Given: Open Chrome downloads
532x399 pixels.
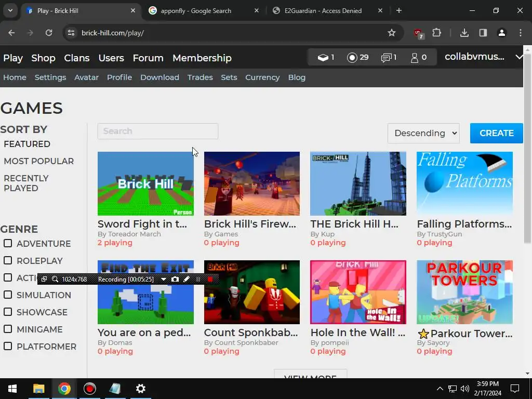Looking at the screenshot, I should click(x=464, y=33).
